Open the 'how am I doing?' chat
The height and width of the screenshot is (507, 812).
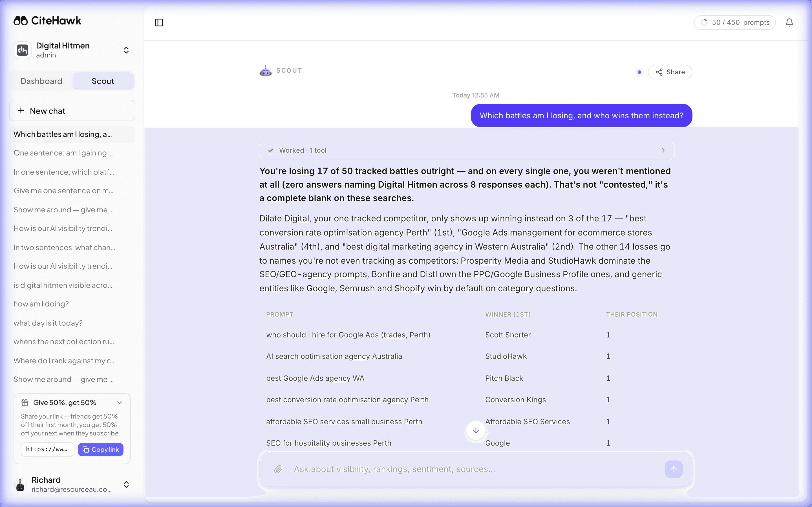click(41, 304)
